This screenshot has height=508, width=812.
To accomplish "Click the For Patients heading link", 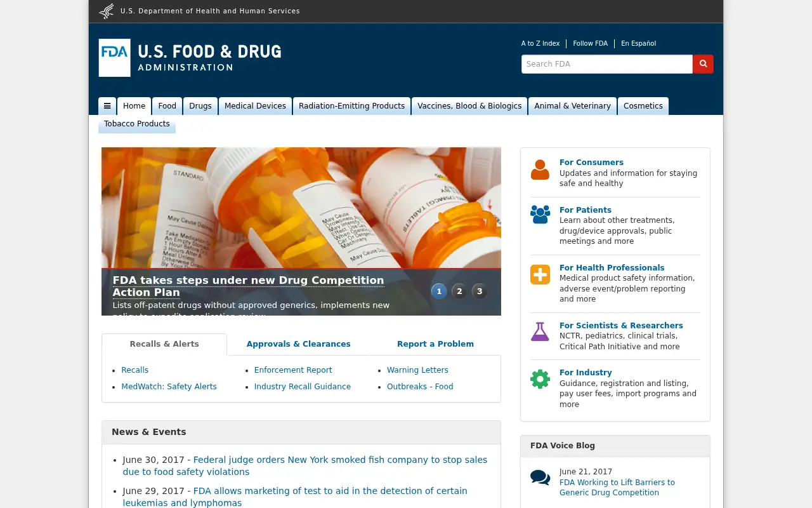I will [586, 210].
